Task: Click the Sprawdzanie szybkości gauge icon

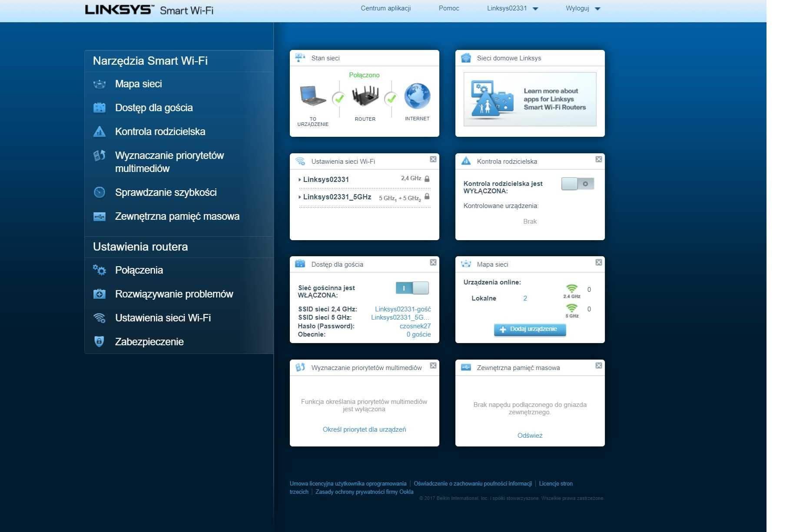Action: (x=100, y=192)
